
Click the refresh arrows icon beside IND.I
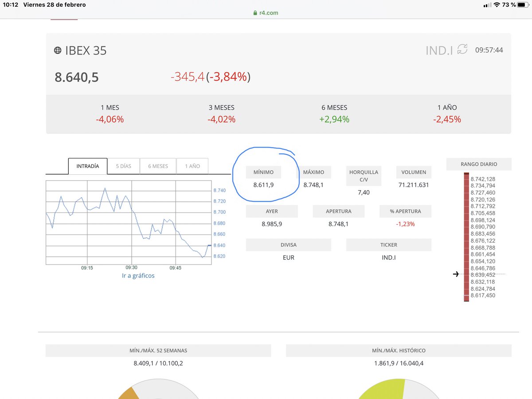pyautogui.click(x=462, y=49)
